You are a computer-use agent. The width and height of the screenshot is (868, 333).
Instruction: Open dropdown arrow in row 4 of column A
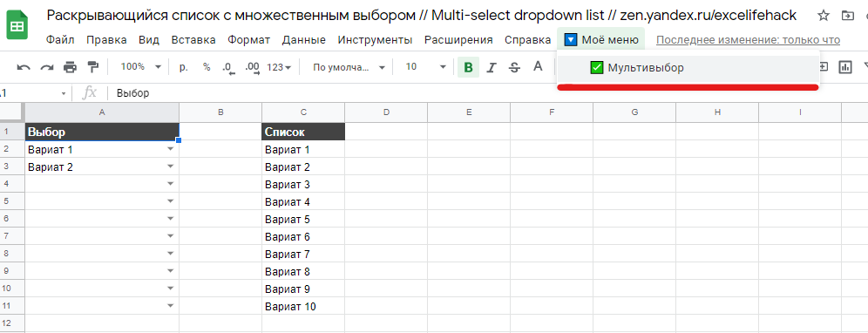pos(170,184)
